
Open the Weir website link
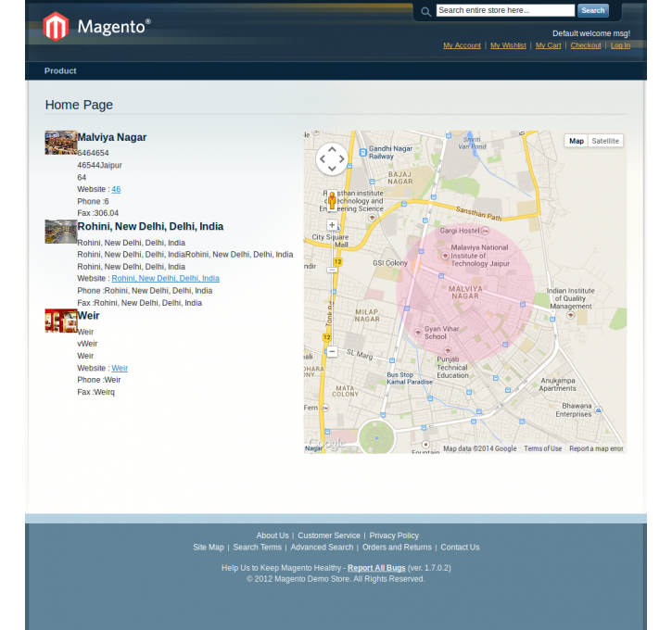tap(120, 369)
